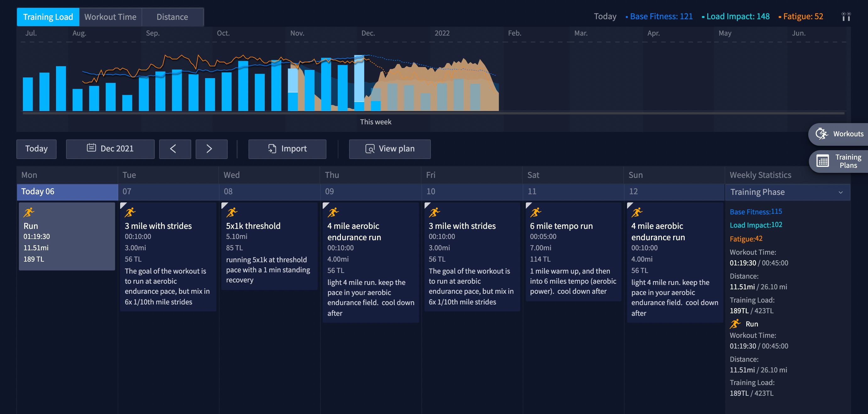Toggle the Fatigue legend series
Screen dimensions: 868x414
coord(801,16)
